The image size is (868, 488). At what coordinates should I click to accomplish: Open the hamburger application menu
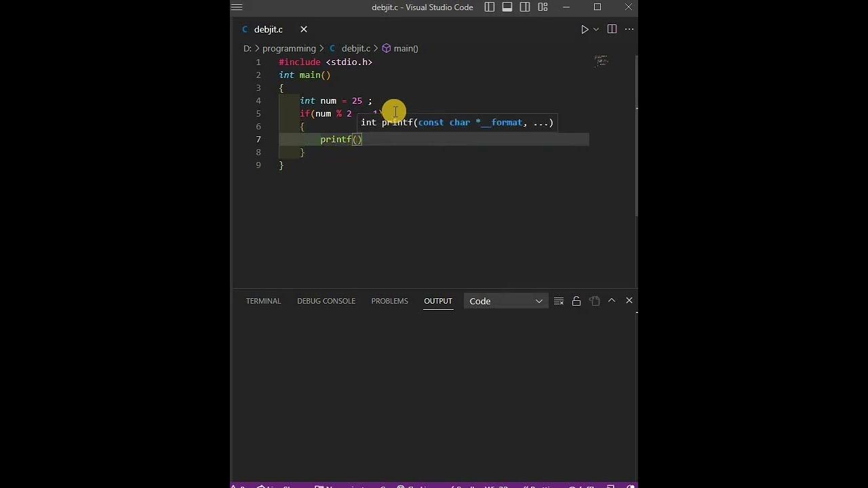pyautogui.click(x=237, y=7)
